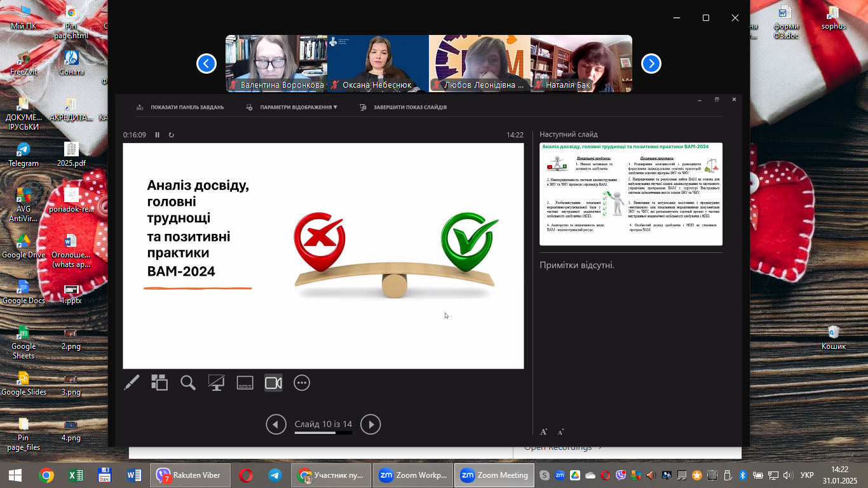The image size is (868, 488).
Task: Show next participants with right blue arrow
Action: point(651,64)
